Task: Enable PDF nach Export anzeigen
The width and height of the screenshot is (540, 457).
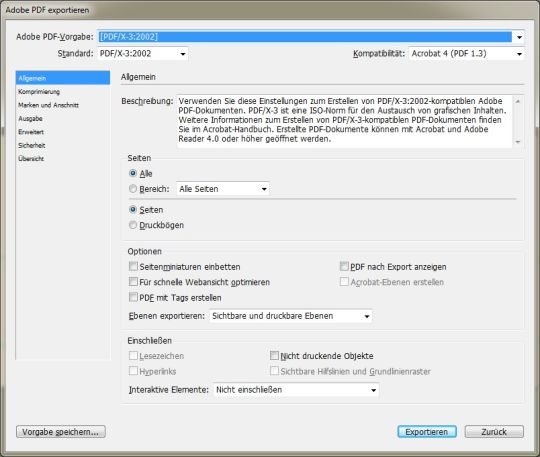Action: (344, 266)
